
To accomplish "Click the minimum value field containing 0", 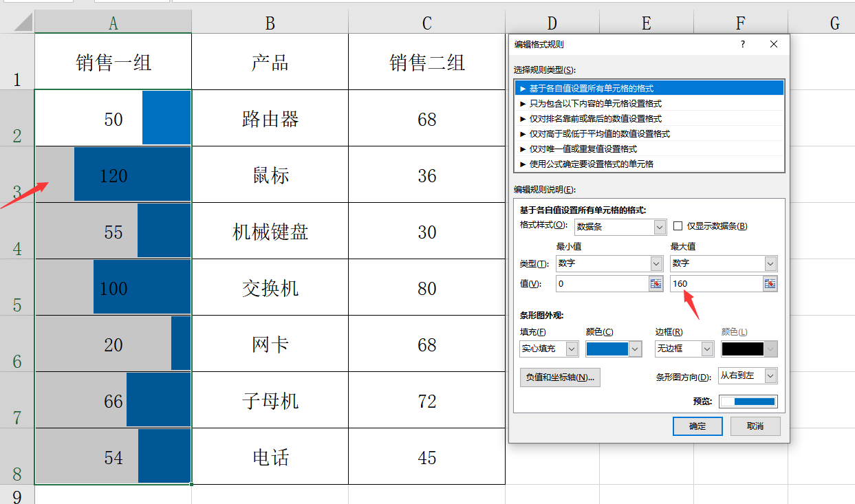I will click(603, 283).
